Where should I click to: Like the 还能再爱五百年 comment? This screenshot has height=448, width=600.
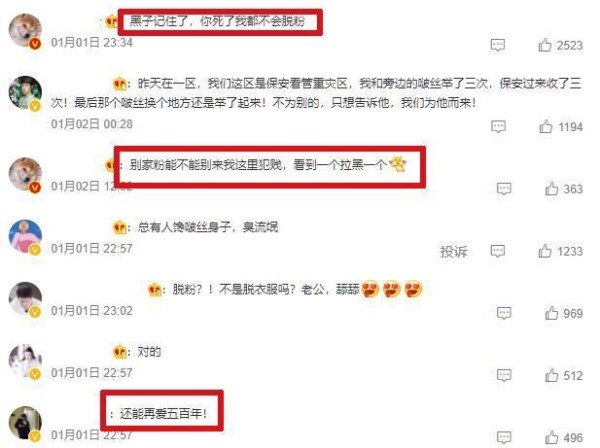tap(551, 437)
